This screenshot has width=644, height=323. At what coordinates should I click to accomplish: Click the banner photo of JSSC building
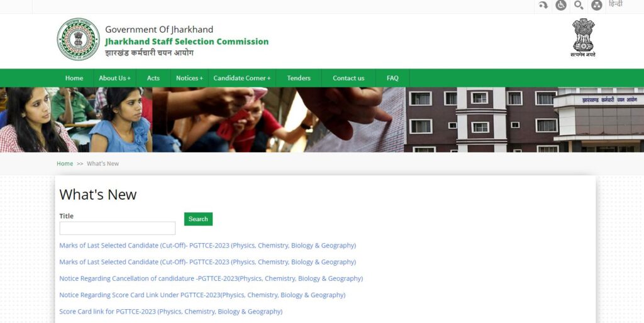524,120
